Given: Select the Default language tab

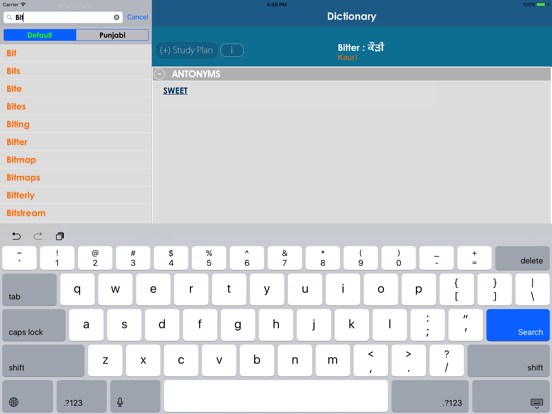Looking at the screenshot, I should point(40,35).
